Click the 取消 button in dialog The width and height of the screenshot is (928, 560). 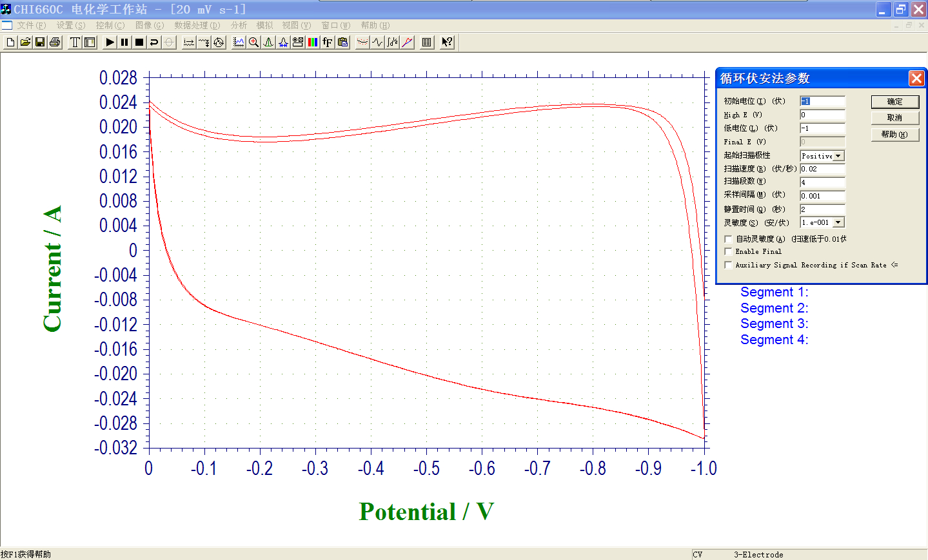click(x=894, y=118)
